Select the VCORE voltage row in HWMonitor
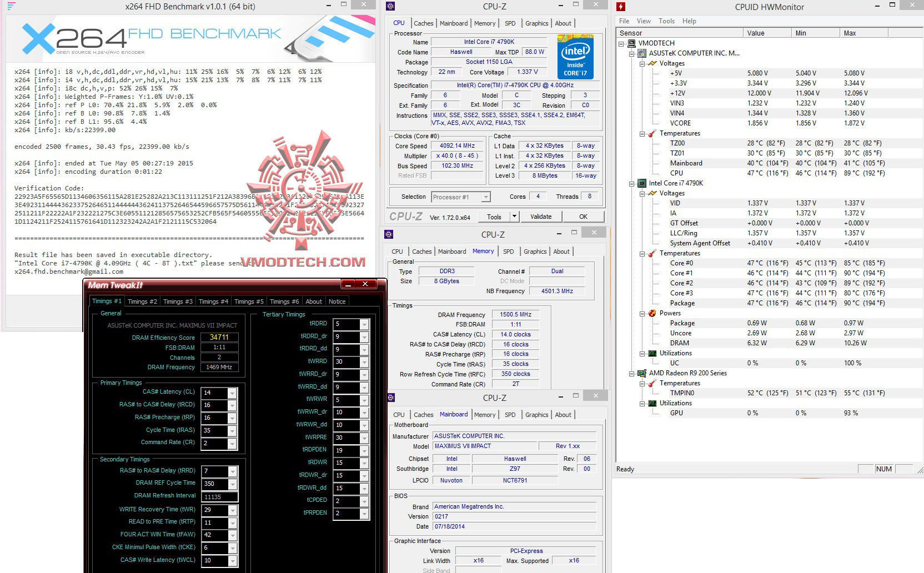Screen dimensions: 924x573 [769, 123]
